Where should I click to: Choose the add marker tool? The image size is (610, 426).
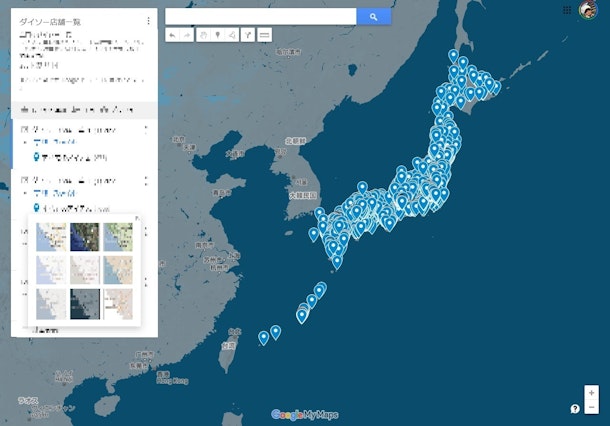(x=218, y=35)
